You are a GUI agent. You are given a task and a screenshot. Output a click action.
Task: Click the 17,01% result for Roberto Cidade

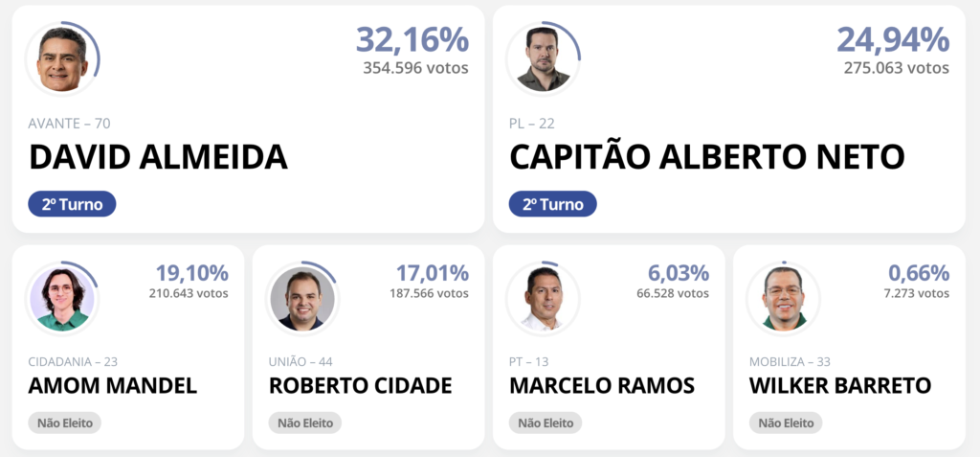(x=432, y=273)
